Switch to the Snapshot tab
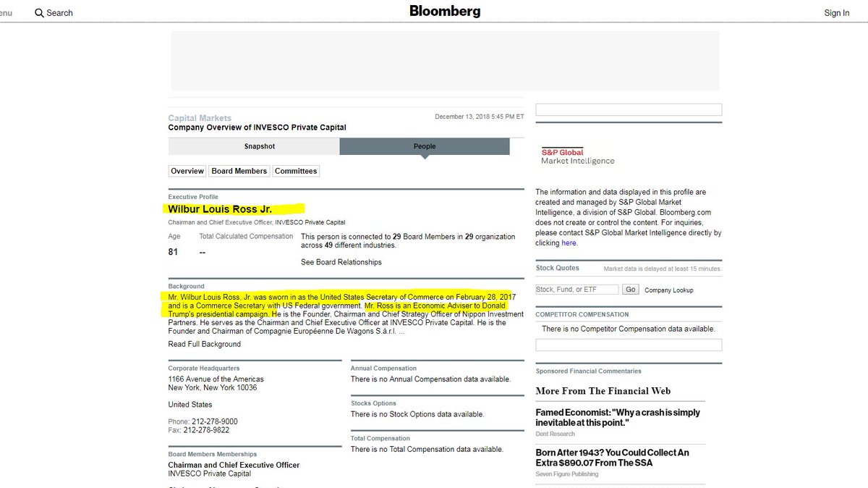 coord(254,146)
